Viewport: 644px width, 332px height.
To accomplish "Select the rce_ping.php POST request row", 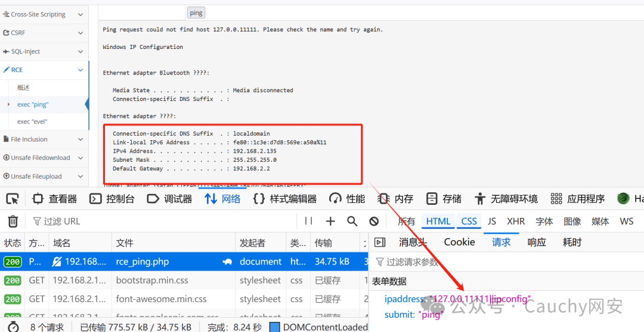I will click(x=184, y=262).
